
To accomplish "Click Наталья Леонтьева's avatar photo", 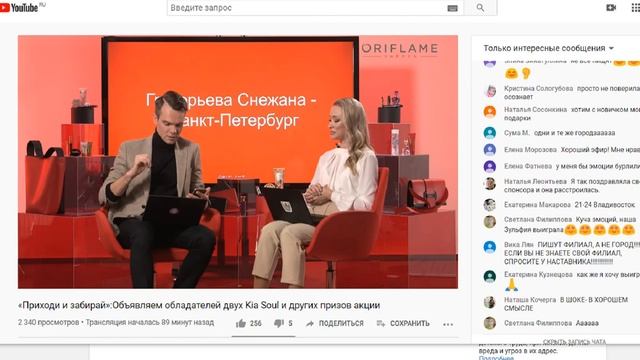I will (489, 184).
